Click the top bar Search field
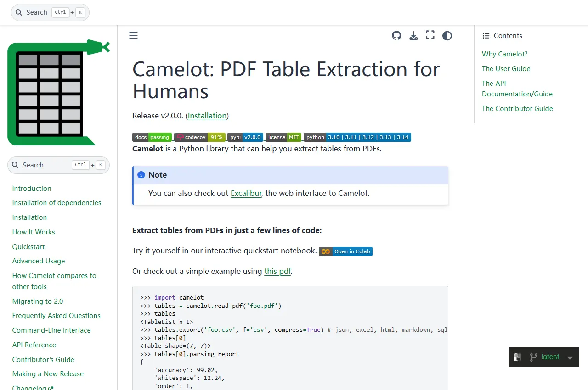 pyautogui.click(x=50, y=12)
